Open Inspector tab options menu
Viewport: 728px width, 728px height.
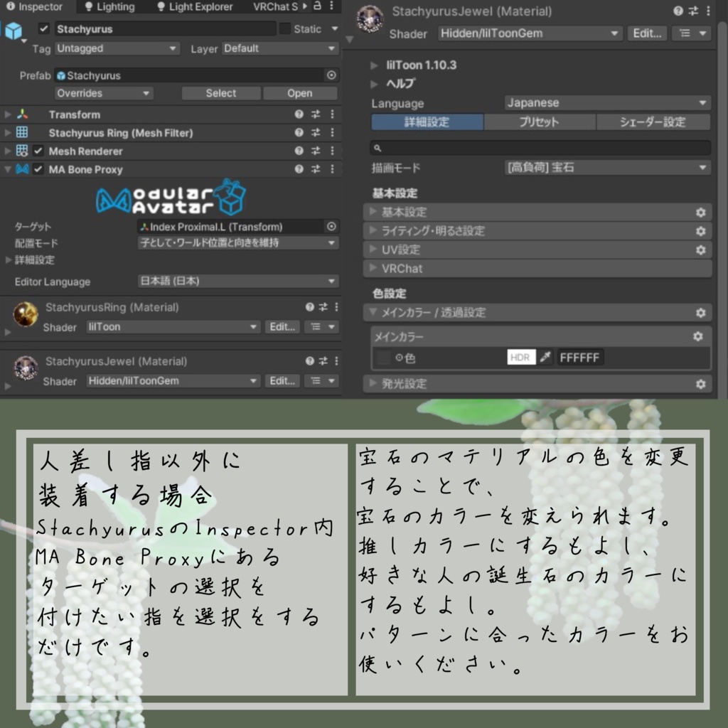click(x=331, y=6)
